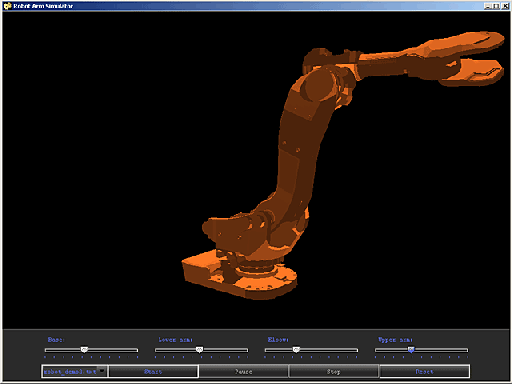Click the robot base platform in viewport
This screenshot has height=384, width=512.
pyautogui.click(x=239, y=275)
